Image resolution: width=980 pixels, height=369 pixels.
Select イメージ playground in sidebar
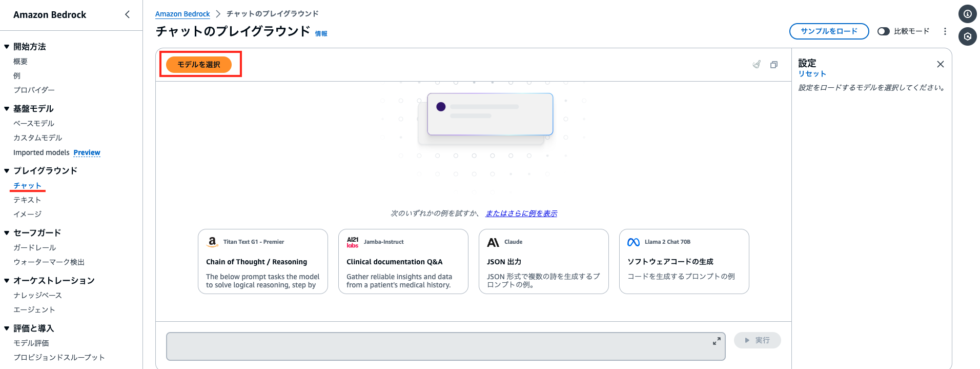(x=27, y=215)
